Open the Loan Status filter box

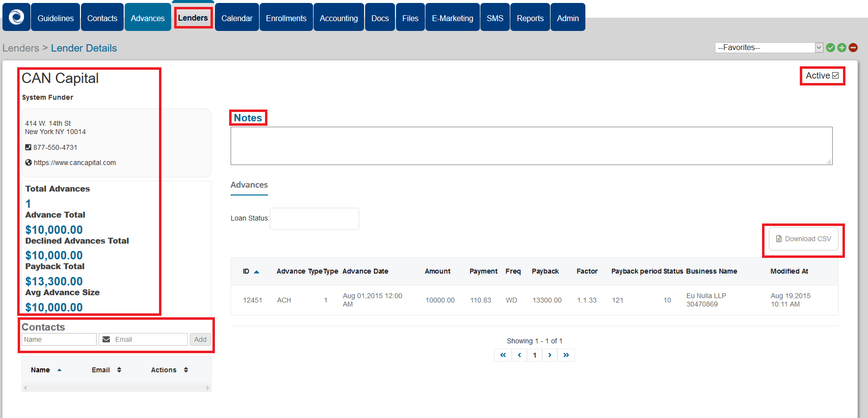tap(315, 219)
